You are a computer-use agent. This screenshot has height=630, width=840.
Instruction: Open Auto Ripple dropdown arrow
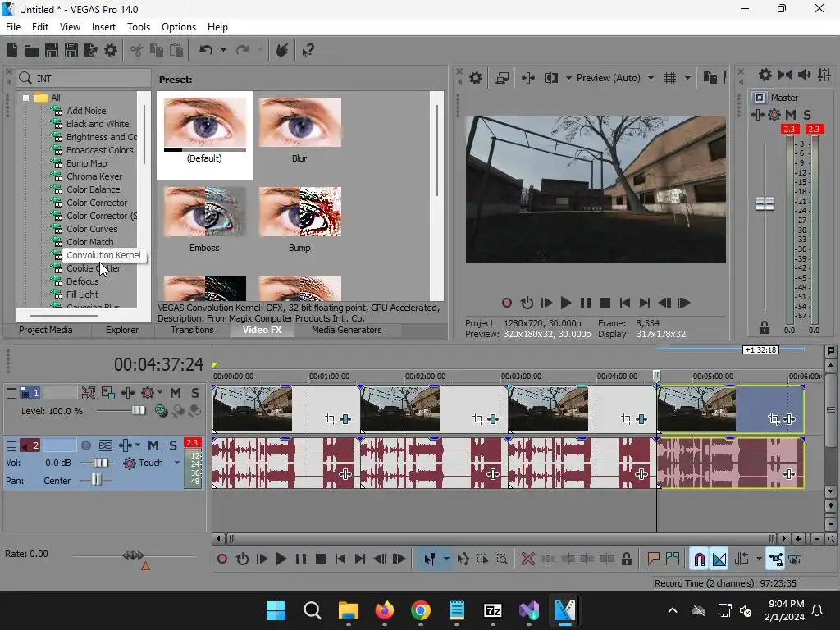tap(759, 559)
